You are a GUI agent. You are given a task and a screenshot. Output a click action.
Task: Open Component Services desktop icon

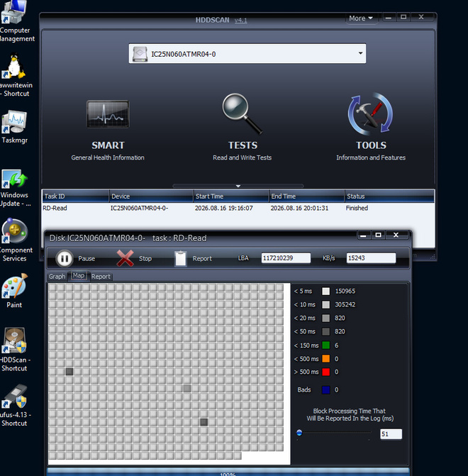[x=15, y=240]
